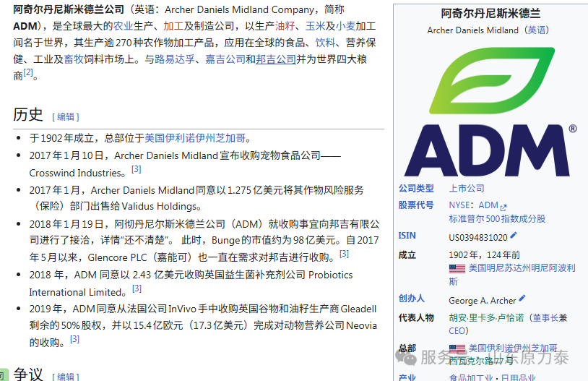
Task: Click US flag icon beside 伊利诺伊州芝加哥 headquarters
Action: click(457, 348)
